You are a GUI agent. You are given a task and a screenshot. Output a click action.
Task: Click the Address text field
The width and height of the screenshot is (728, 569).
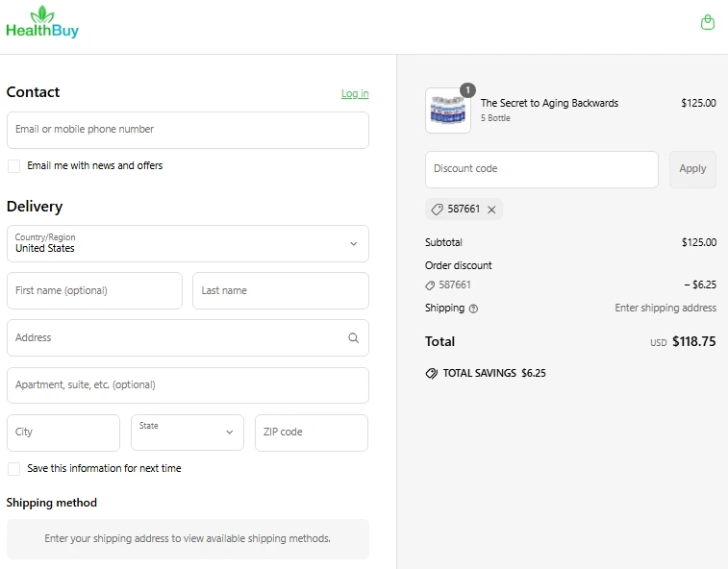(188, 338)
